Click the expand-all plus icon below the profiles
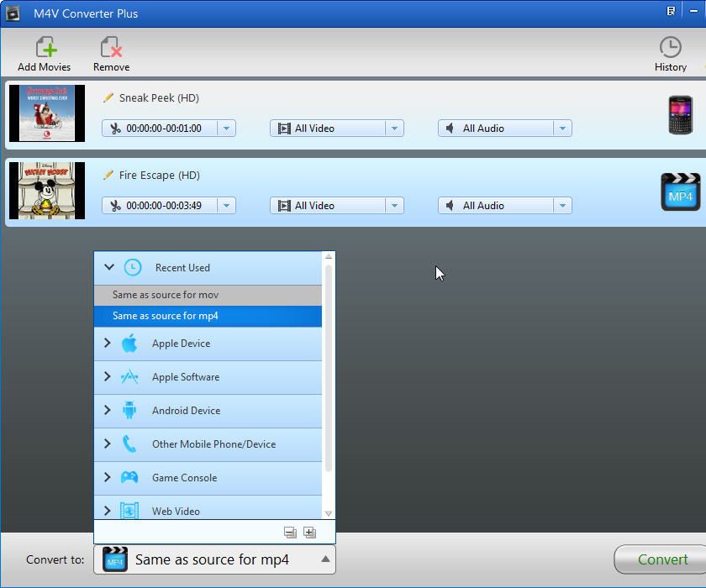Viewport: 706px width, 588px height. point(309,532)
